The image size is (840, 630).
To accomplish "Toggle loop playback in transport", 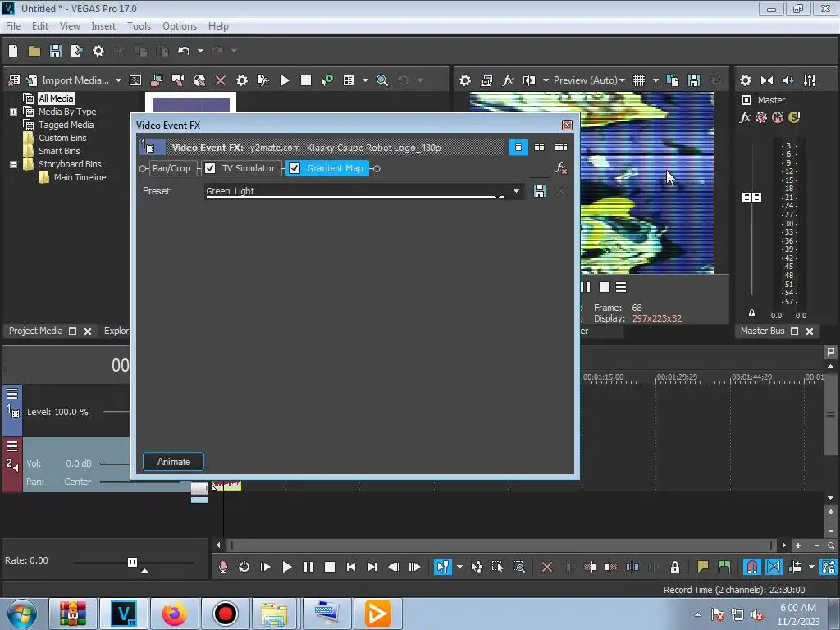I will [x=244, y=567].
